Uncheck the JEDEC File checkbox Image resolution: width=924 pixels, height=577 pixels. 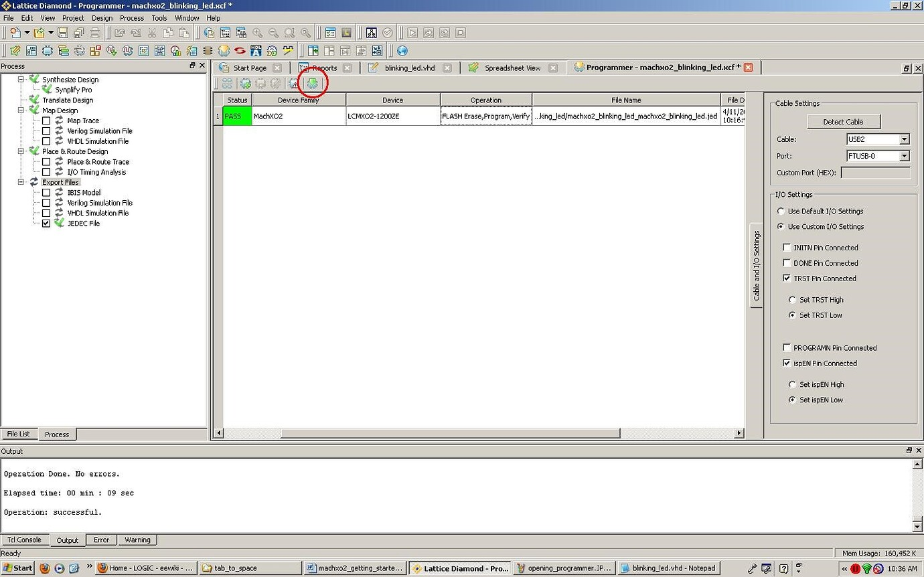[x=46, y=224]
